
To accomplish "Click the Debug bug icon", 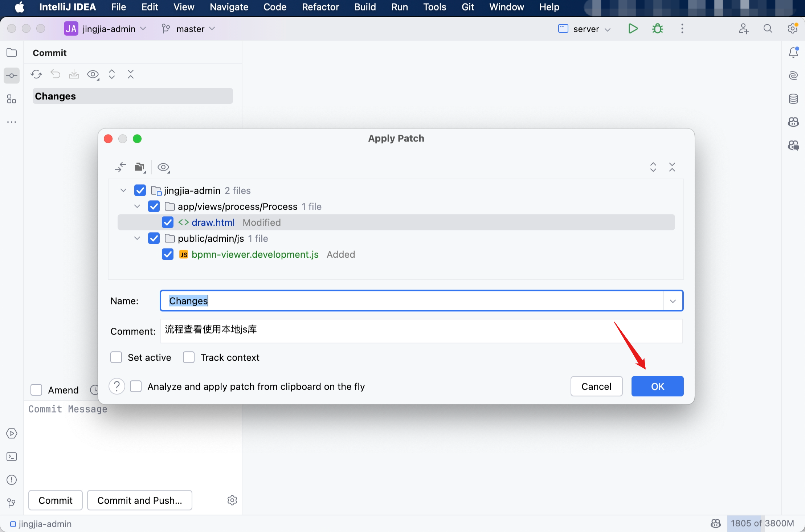I will tap(657, 29).
